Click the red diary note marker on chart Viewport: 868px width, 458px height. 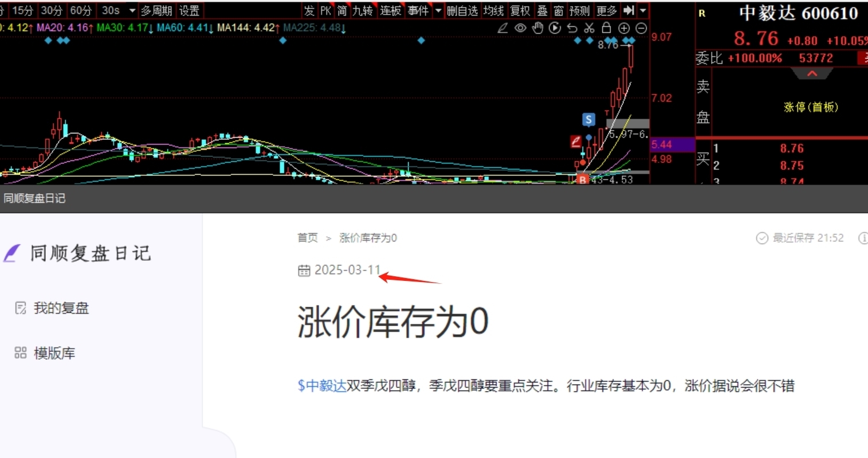[x=576, y=141]
